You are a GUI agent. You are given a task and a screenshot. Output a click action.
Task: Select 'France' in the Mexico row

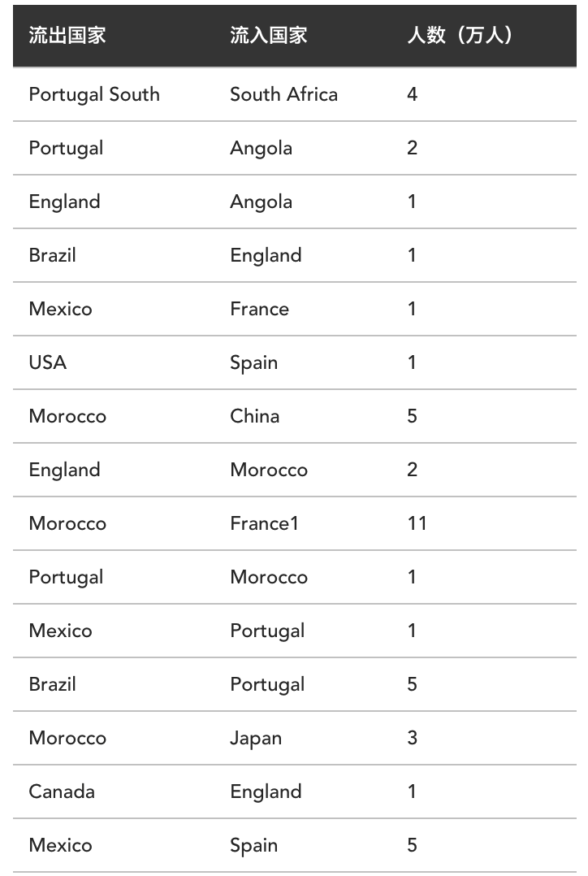[x=259, y=309]
